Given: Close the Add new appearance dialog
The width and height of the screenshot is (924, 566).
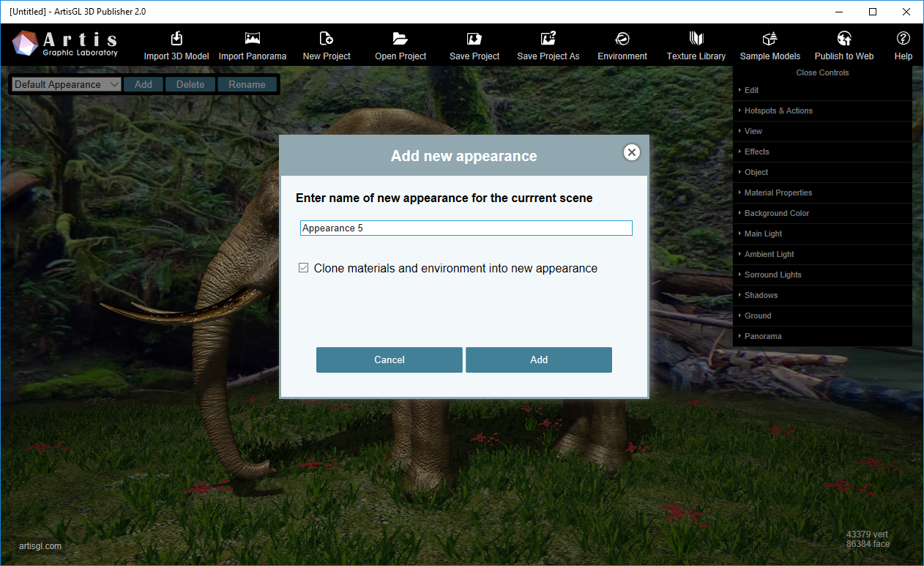Looking at the screenshot, I should [632, 152].
